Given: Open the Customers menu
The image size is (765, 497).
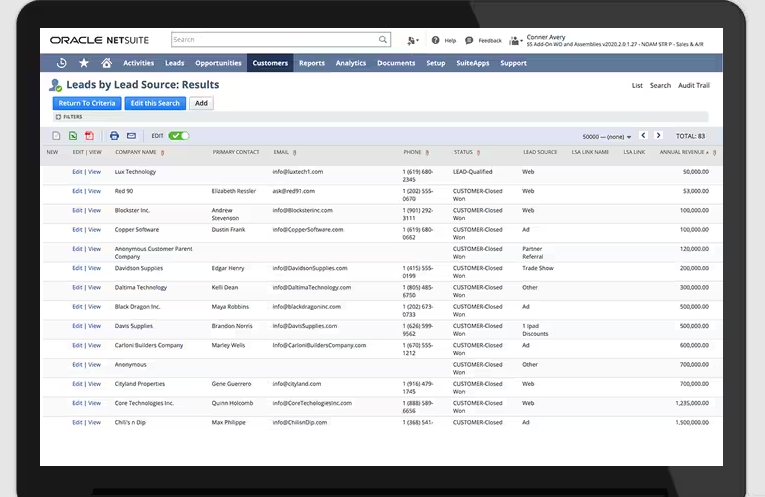Looking at the screenshot, I should (x=270, y=63).
